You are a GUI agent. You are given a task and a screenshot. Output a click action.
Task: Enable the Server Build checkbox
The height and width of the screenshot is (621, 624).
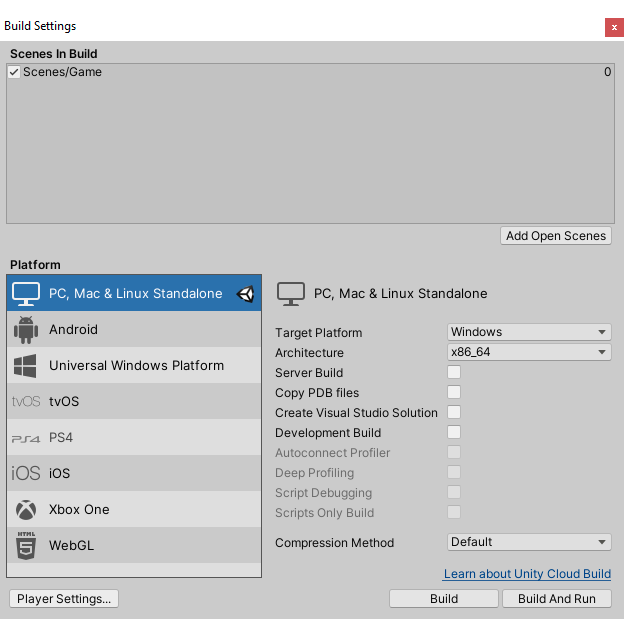coord(454,373)
